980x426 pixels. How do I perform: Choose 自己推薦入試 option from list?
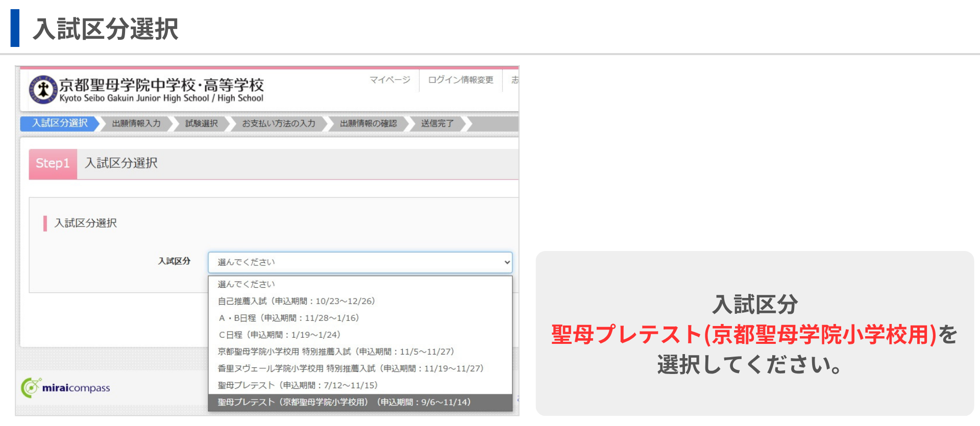pos(360,301)
